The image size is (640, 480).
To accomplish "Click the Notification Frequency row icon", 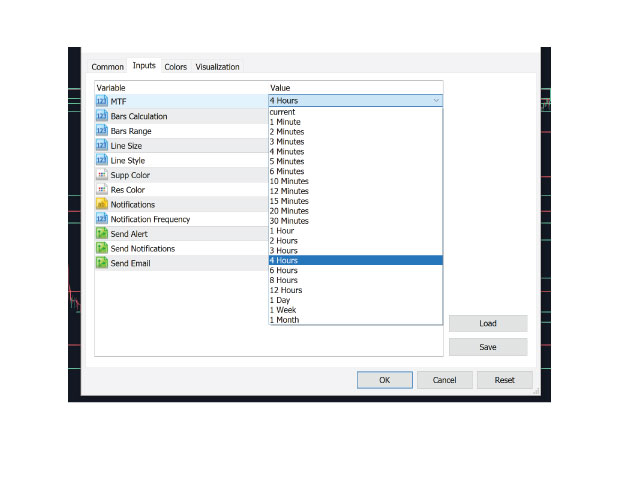I will pyautogui.click(x=102, y=219).
